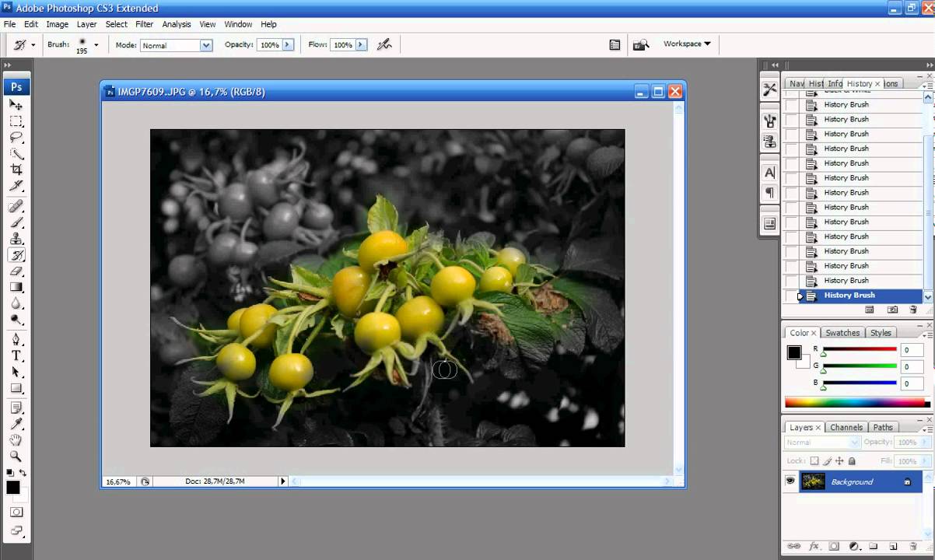Reset default foreground and background colors

(9, 473)
